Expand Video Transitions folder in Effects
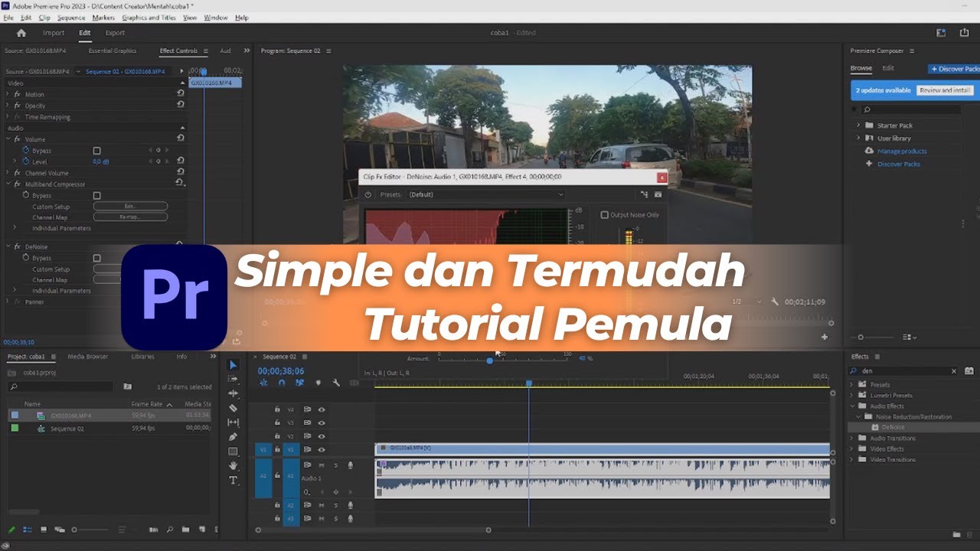Screen dimensions: 980x551 pyautogui.click(x=852, y=460)
